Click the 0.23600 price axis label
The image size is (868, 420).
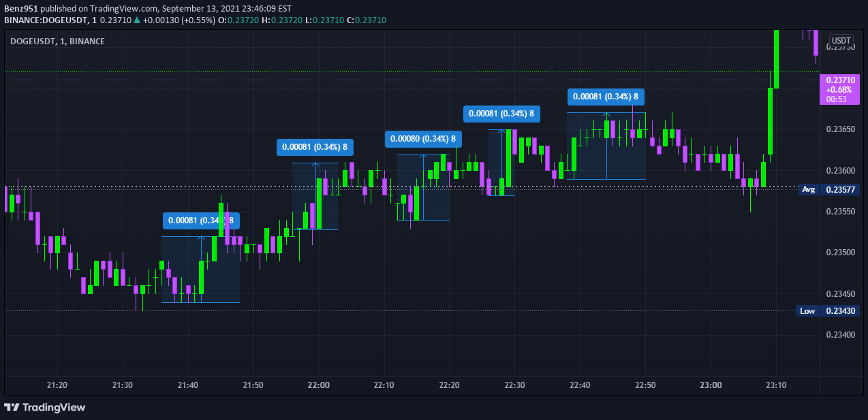841,170
